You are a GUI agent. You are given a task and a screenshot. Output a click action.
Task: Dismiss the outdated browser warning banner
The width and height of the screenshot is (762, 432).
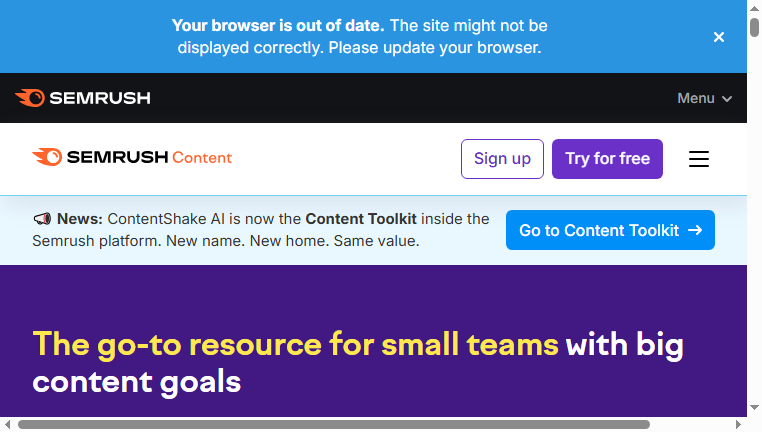(719, 37)
